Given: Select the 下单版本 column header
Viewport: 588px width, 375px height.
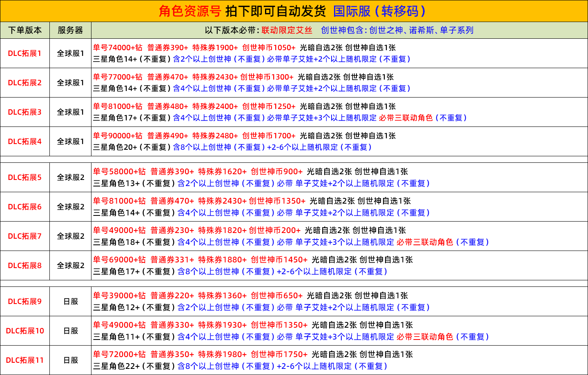Looking at the screenshot, I should [x=25, y=30].
